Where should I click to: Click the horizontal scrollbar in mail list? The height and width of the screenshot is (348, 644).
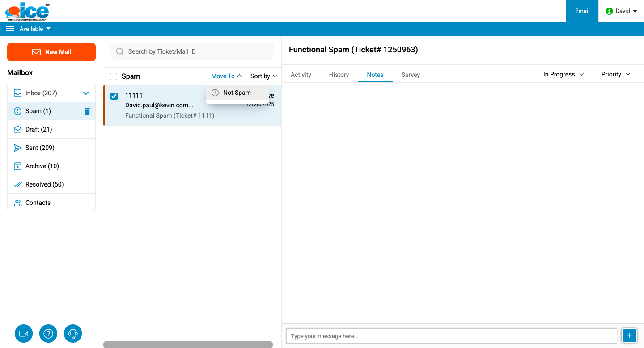tap(188, 344)
